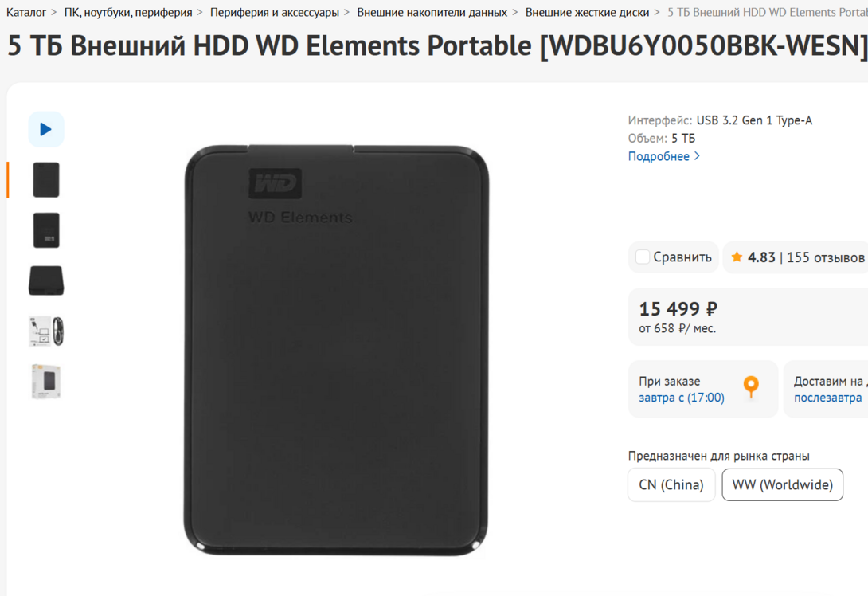Viewport: 868px width, 596px height.
Task: Tick the Сравнить compare checkbox
Action: pyautogui.click(x=642, y=257)
